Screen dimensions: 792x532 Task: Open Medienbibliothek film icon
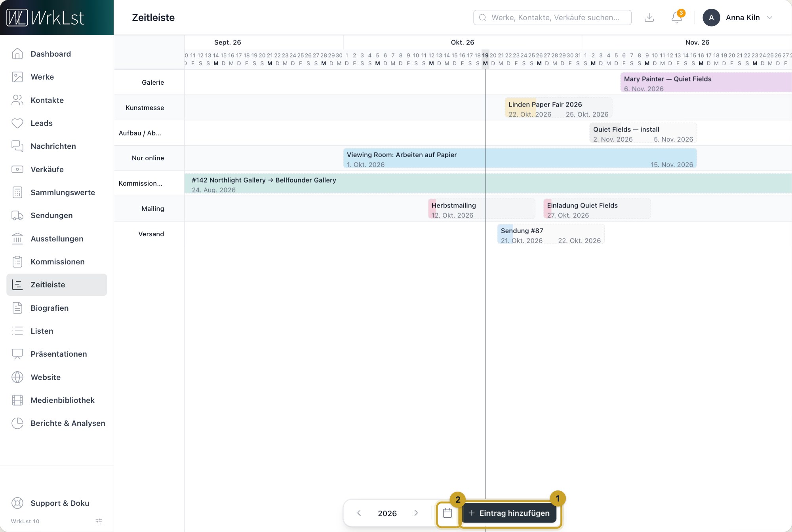[17, 400]
